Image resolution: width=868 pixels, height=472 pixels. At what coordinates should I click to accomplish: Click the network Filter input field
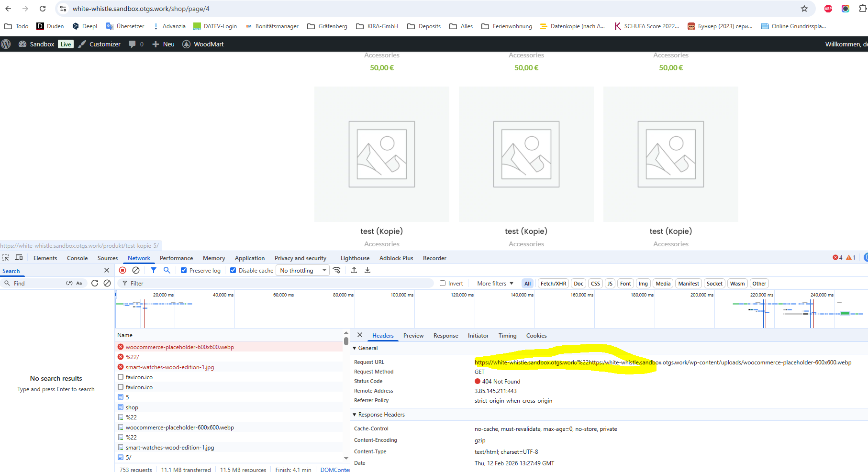(x=278, y=284)
